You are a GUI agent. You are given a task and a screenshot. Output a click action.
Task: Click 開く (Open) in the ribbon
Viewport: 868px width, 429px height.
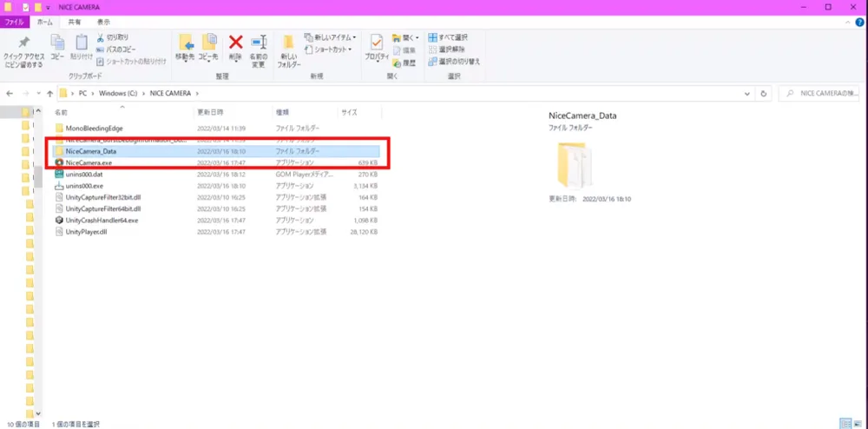click(x=405, y=37)
